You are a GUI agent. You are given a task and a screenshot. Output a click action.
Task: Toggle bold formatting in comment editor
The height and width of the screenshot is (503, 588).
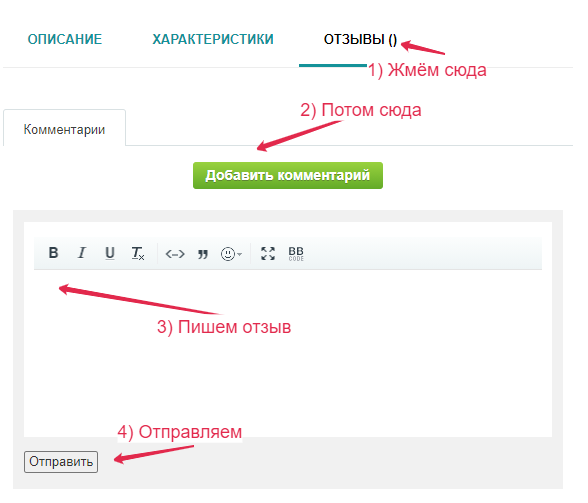53,253
